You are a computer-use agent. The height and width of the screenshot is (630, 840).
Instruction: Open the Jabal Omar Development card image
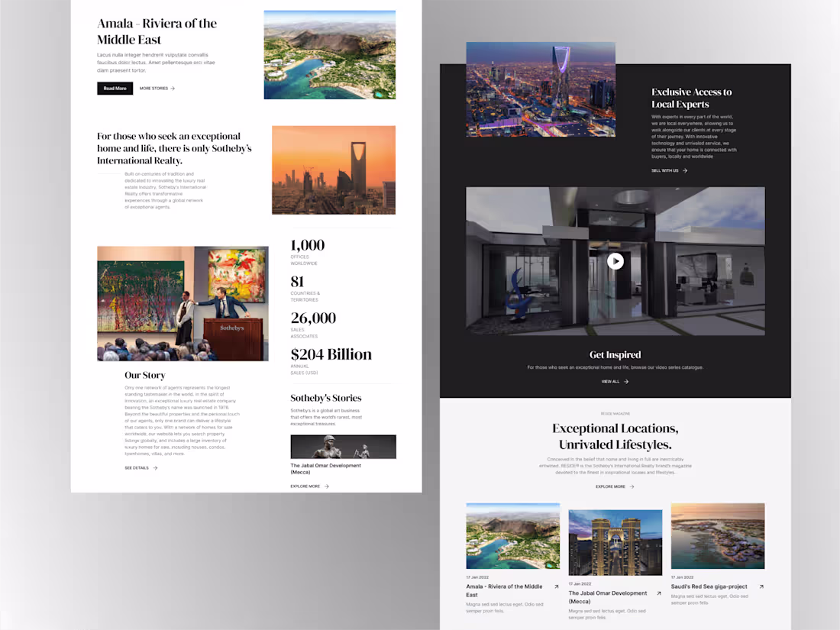pos(615,542)
